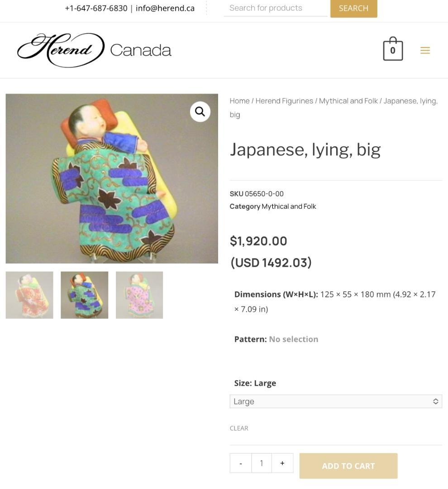This screenshot has width=448, height=489.
Task: Click the minus quantity button
Action: tap(241, 463)
